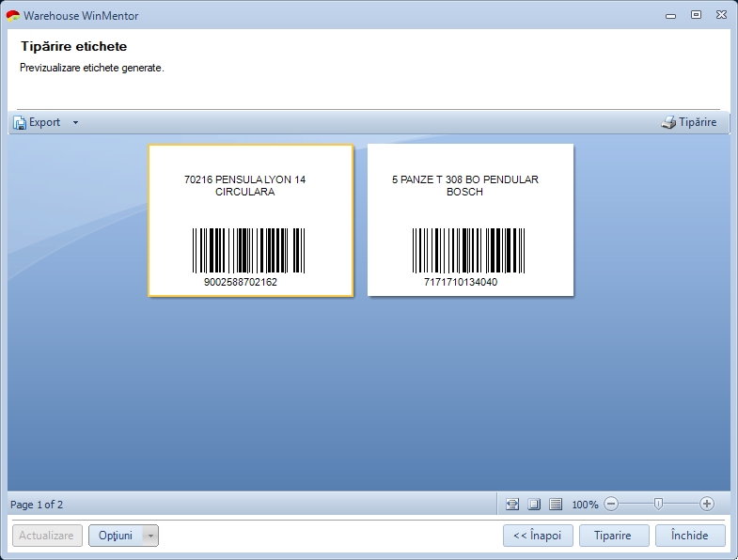
Task: Click the 100% zoom level label
Action: click(x=585, y=505)
